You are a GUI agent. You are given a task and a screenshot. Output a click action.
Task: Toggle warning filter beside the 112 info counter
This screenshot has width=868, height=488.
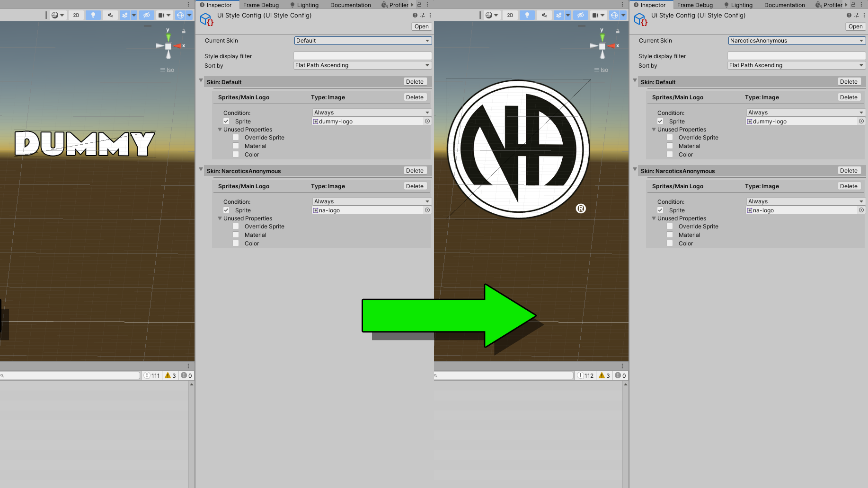coord(604,375)
